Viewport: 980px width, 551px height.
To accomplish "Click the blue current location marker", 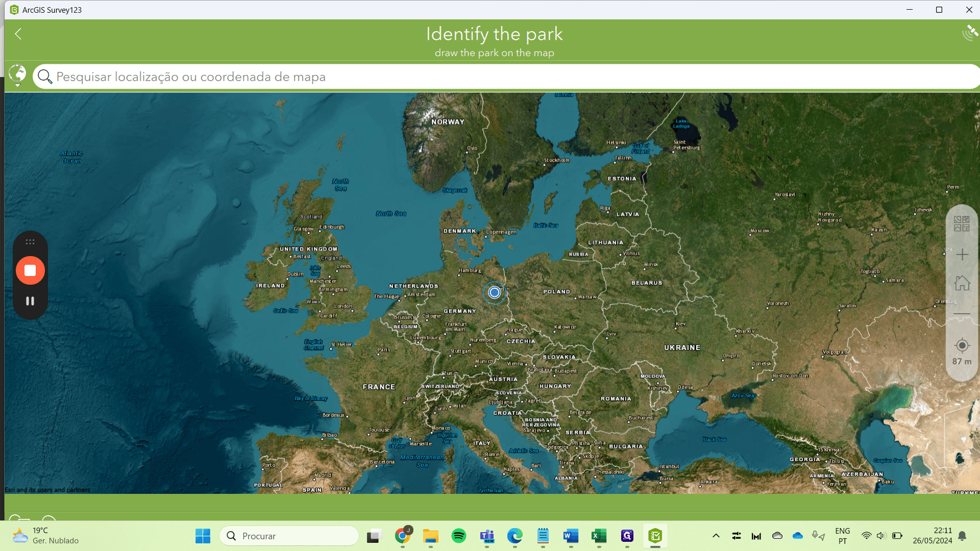I will [x=494, y=292].
